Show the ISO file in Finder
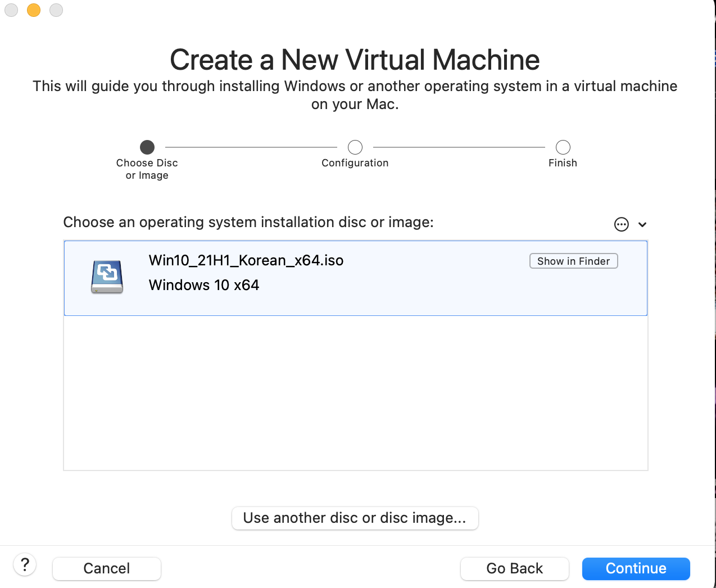The image size is (716, 588). click(x=573, y=261)
